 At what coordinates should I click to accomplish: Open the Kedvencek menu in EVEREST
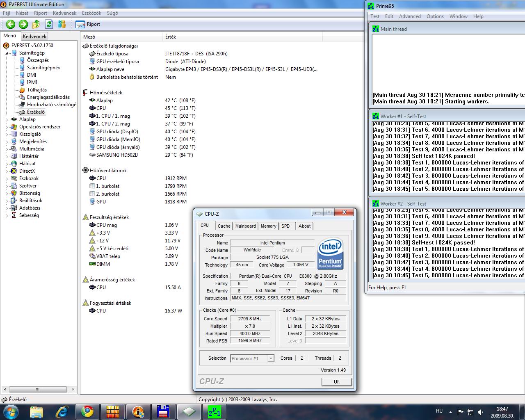(64, 13)
